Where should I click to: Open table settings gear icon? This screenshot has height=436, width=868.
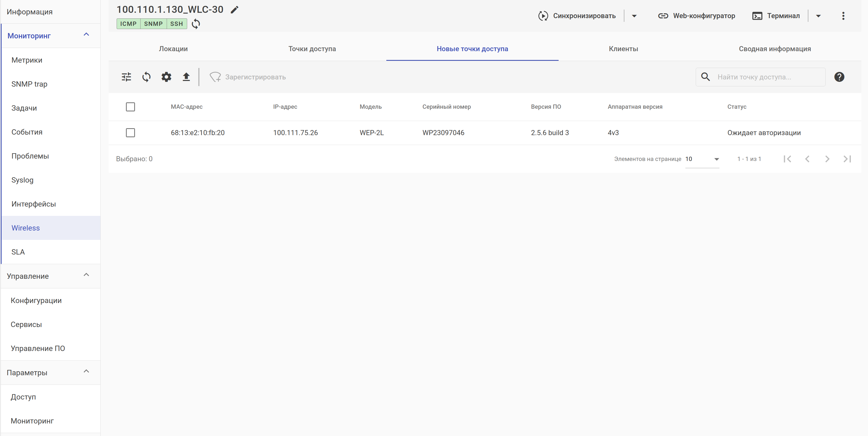166,77
